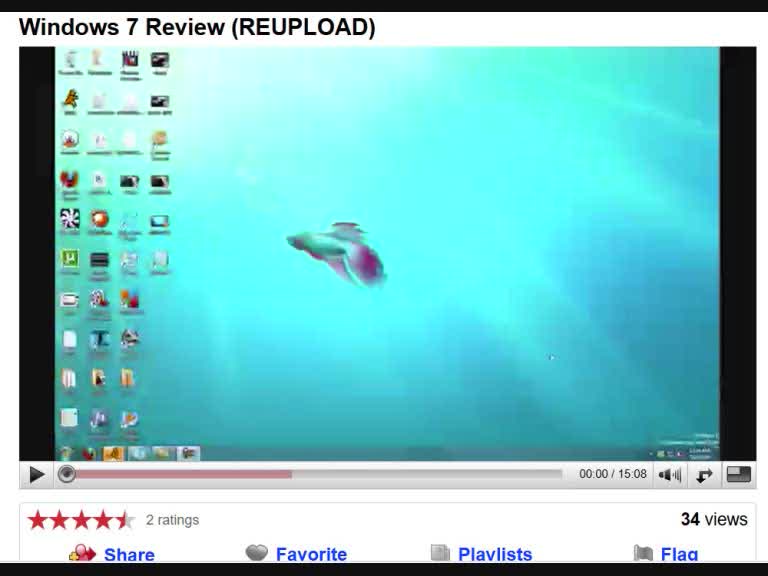Screen dimensions: 768x576
Task: Click the gray flag icon
Action: (x=643, y=553)
